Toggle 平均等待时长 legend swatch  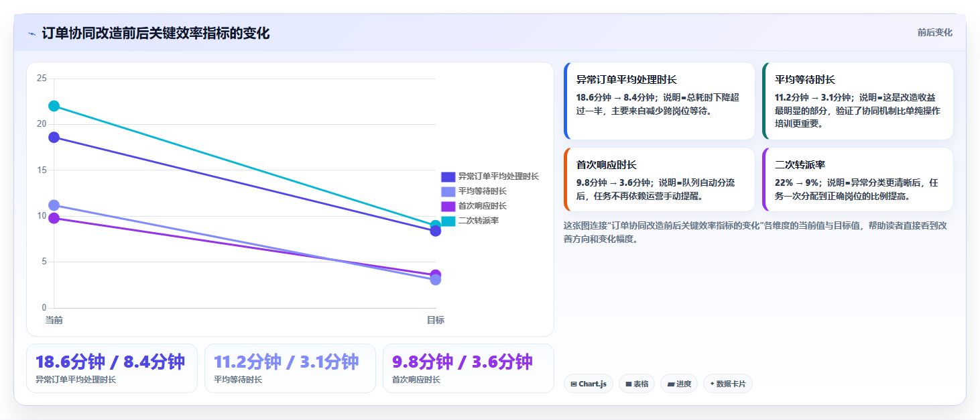click(x=448, y=191)
